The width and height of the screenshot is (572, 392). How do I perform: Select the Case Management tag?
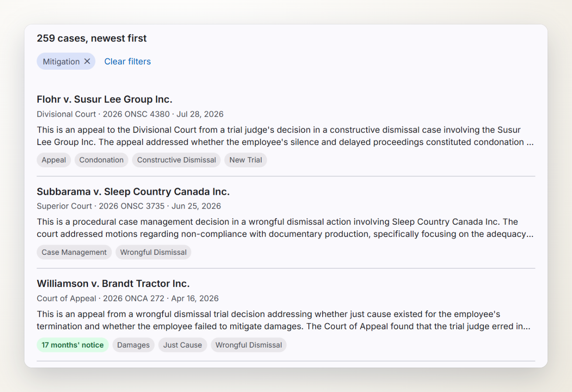click(74, 252)
